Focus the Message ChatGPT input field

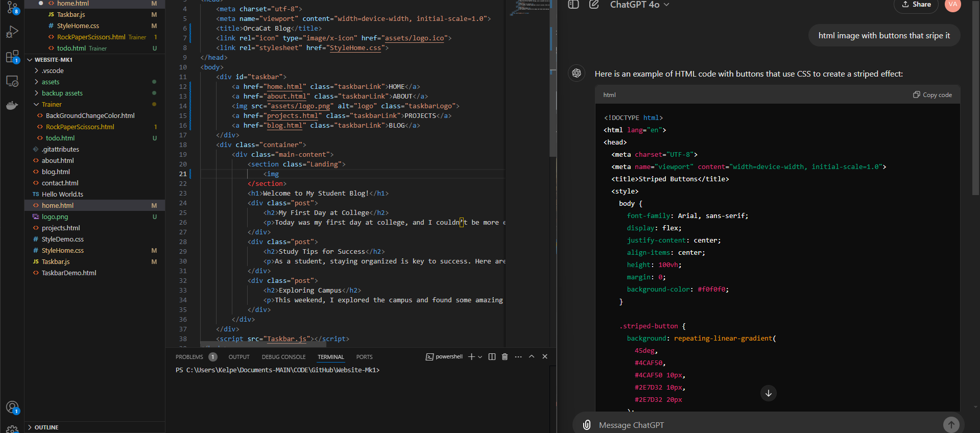(x=766, y=425)
